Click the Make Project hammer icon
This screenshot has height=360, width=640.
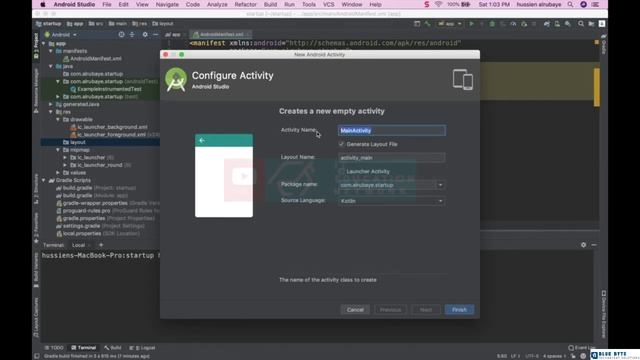coord(427,24)
